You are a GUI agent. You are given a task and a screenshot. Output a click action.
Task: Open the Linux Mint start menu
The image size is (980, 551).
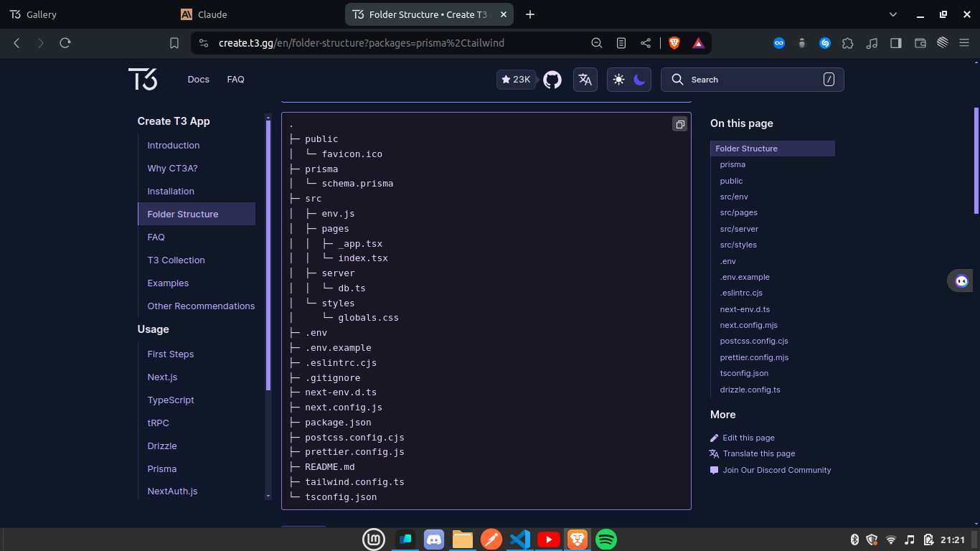click(x=374, y=540)
